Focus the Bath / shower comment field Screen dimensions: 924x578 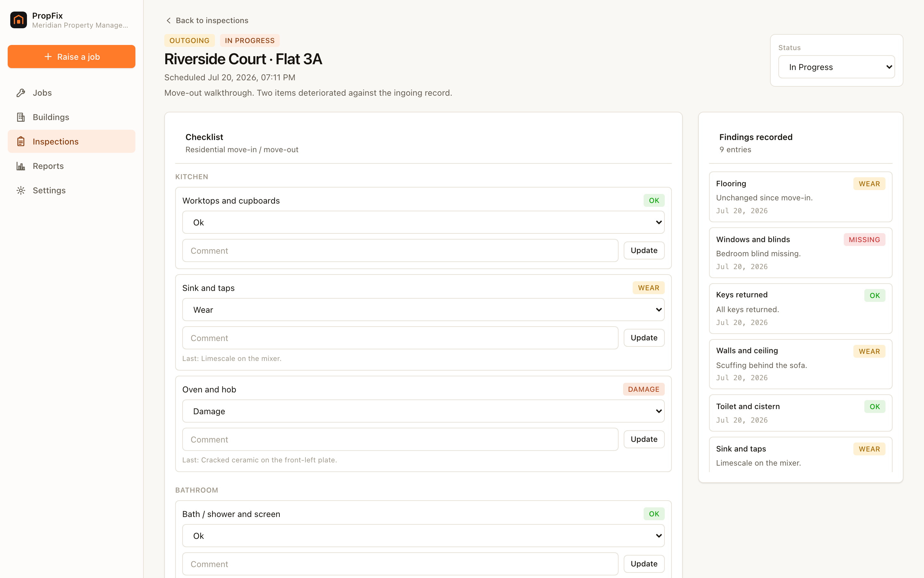click(x=400, y=564)
